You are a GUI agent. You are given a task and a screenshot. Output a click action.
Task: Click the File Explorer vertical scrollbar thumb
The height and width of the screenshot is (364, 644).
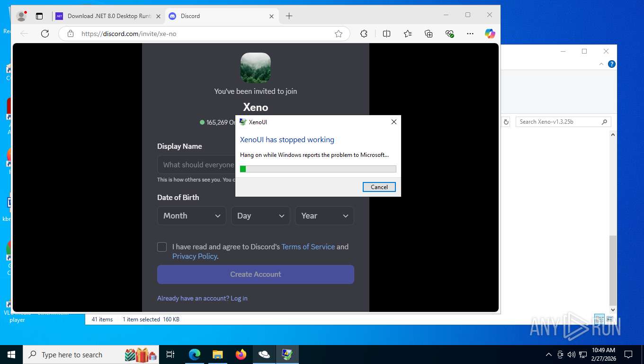[x=613, y=270]
